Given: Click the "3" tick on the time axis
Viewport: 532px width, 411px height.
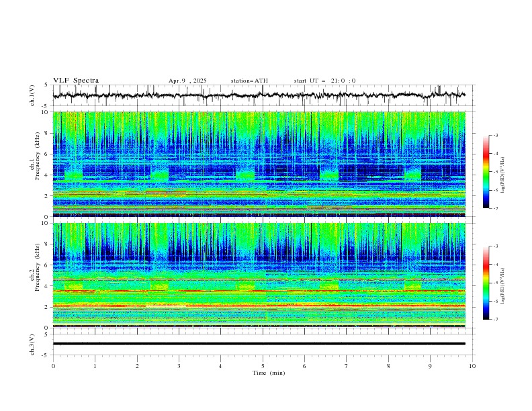Looking at the screenshot, I should tap(179, 366).
